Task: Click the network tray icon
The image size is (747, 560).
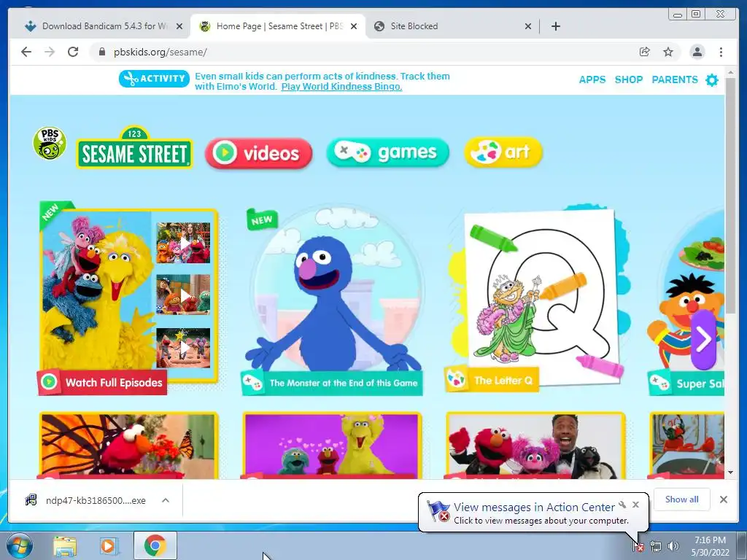Action: 656,546
